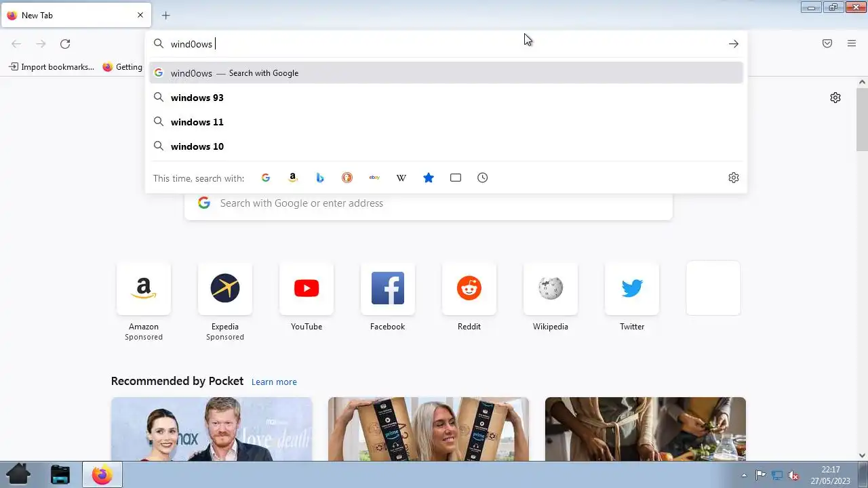Click the scrollbar down arrow
Viewport: 868px width, 488px height.
(862, 455)
